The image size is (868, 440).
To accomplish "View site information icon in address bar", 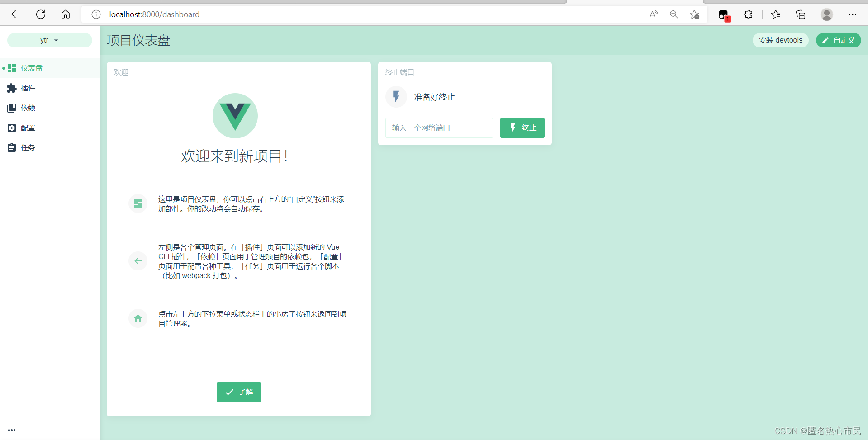I will (x=96, y=14).
